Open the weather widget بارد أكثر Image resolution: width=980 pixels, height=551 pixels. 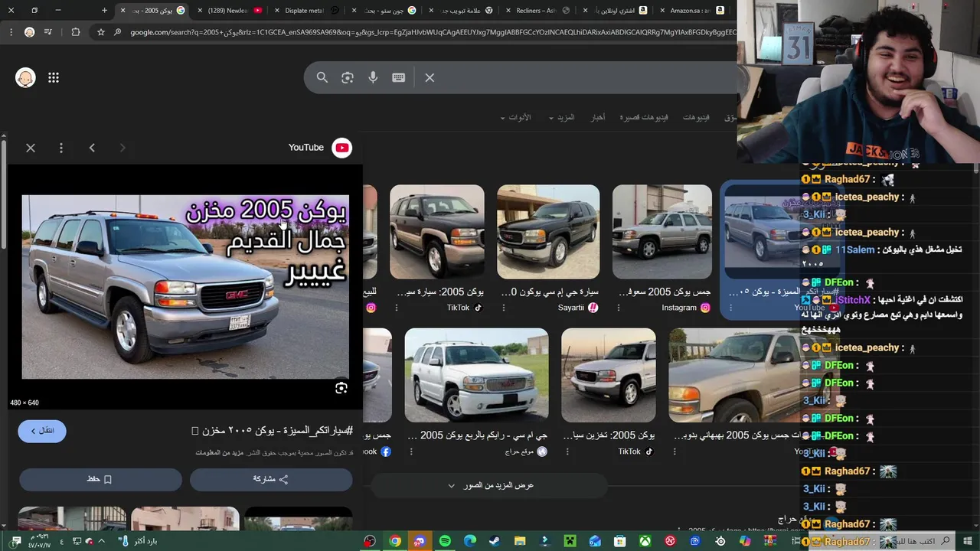point(139,541)
